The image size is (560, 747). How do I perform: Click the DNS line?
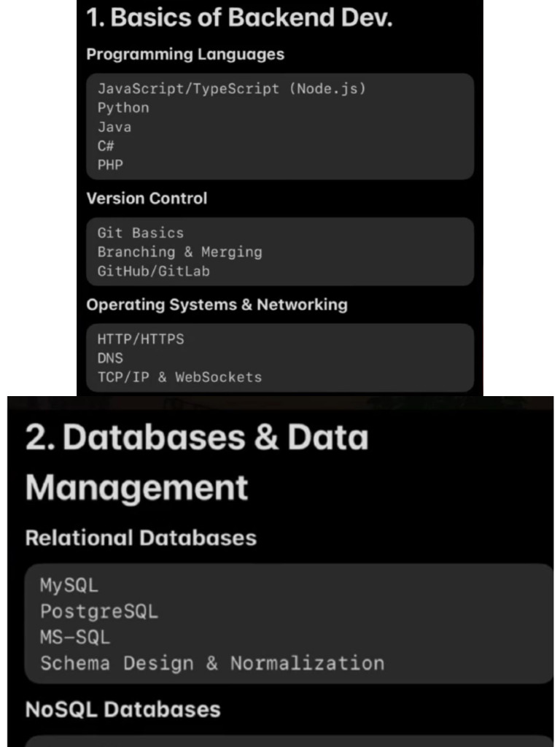(x=110, y=359)
